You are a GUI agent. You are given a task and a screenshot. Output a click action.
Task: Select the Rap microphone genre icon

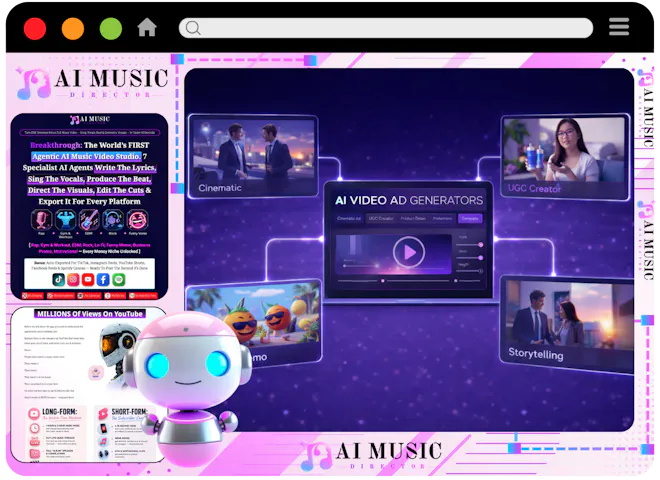point(41,220)
